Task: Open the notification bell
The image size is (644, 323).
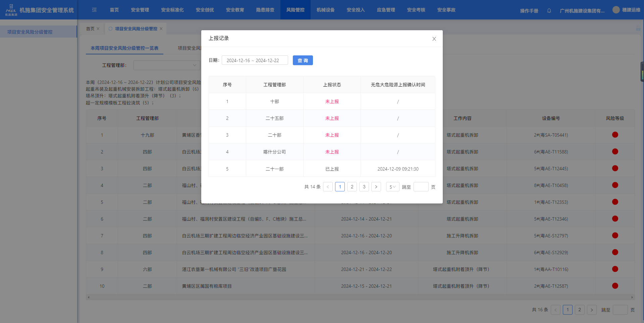Action: pyautogui.click(x=549, y=11)
